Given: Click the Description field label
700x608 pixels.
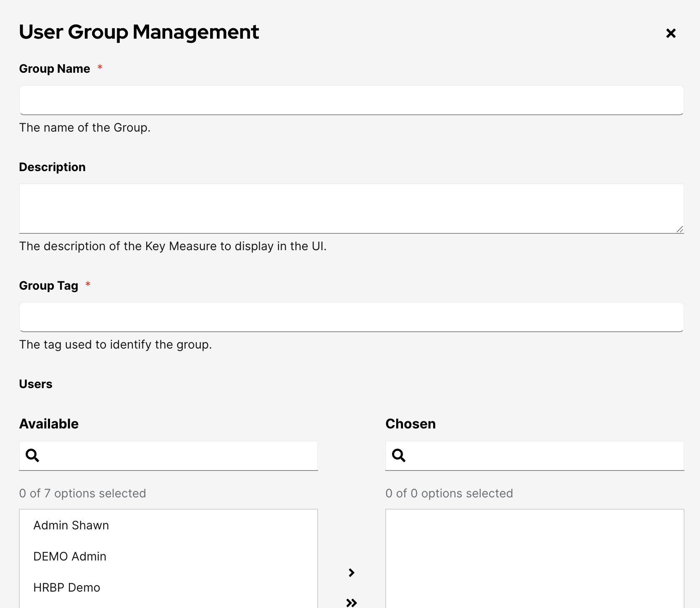Looking at the screenshot, I should 53,167.
